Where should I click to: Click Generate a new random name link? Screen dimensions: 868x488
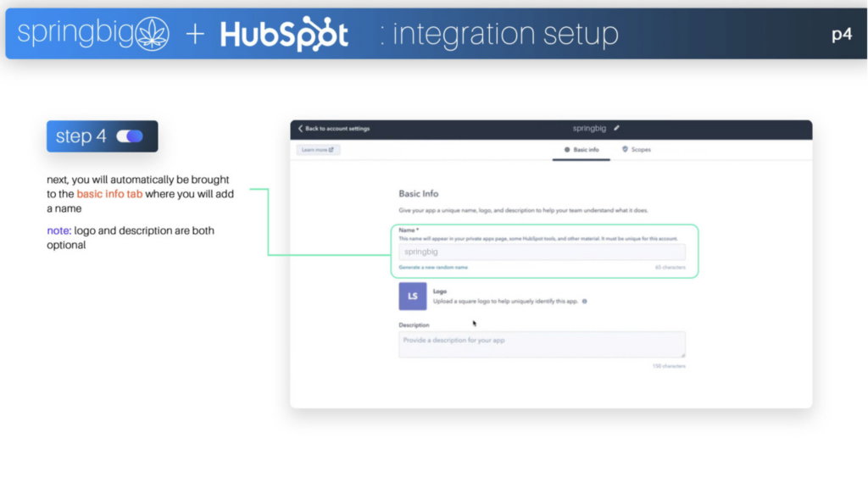433,267
